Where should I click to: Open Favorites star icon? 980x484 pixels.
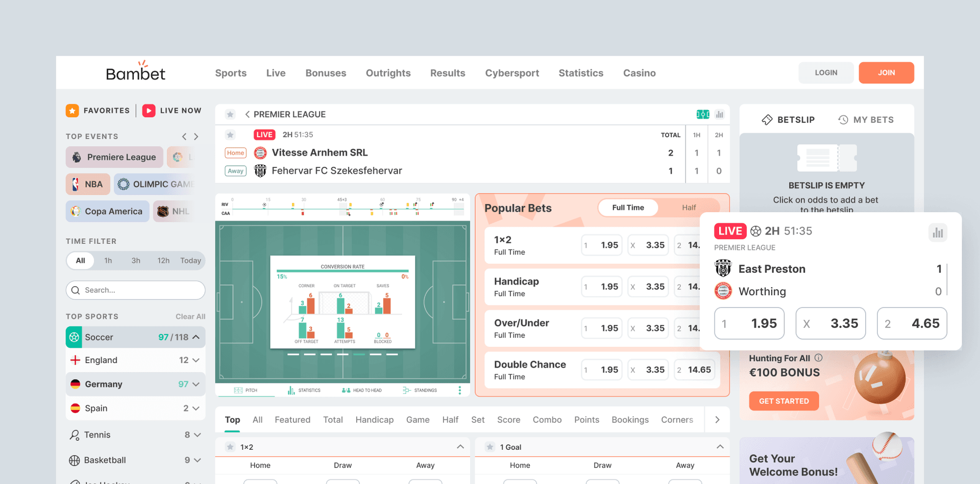point(72,111)
